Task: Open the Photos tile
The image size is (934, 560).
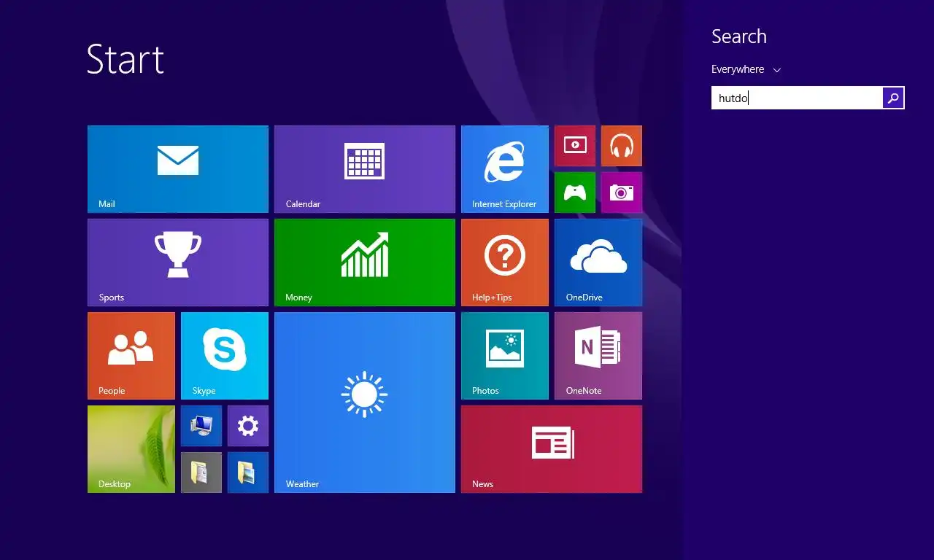Action: click(x=505, y=356)
